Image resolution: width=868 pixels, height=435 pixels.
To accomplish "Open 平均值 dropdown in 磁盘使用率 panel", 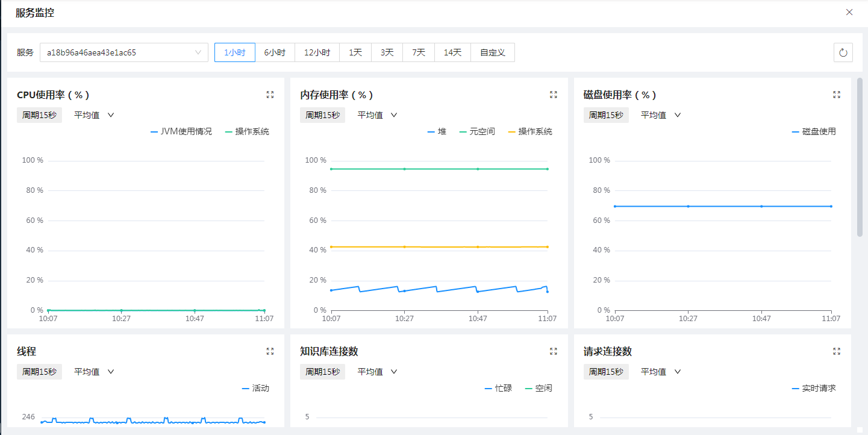I will click(x=661, y=115).
